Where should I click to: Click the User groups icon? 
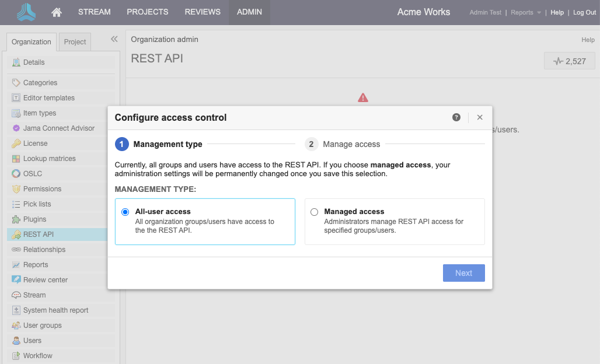16,325
